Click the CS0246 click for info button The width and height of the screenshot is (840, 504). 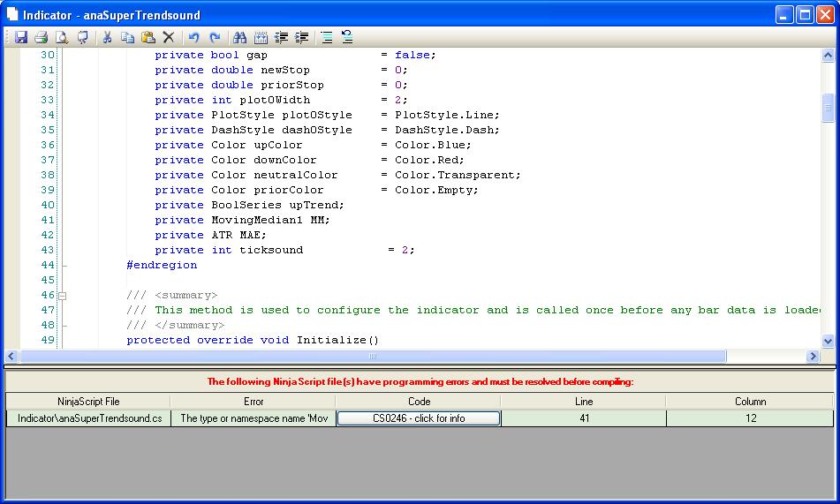(x=419, y=418)
